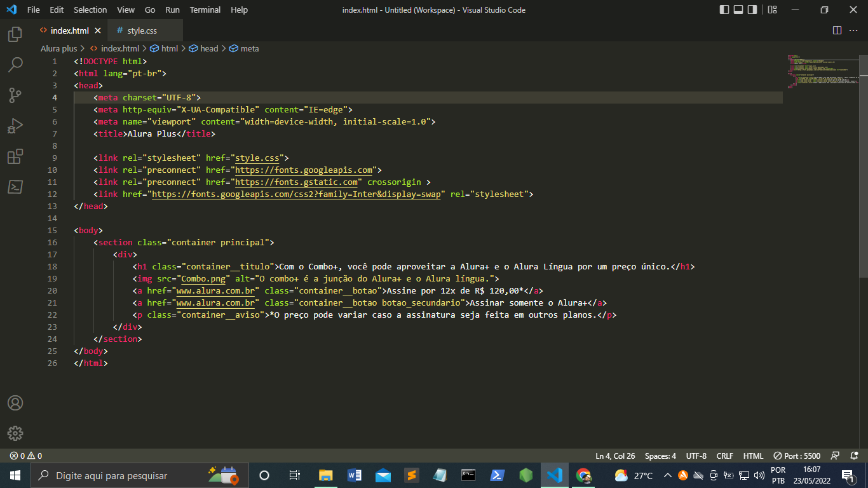Open the Mail app from the taskbar
Viewport: 868px width, 488px height.
coord(383,475)
